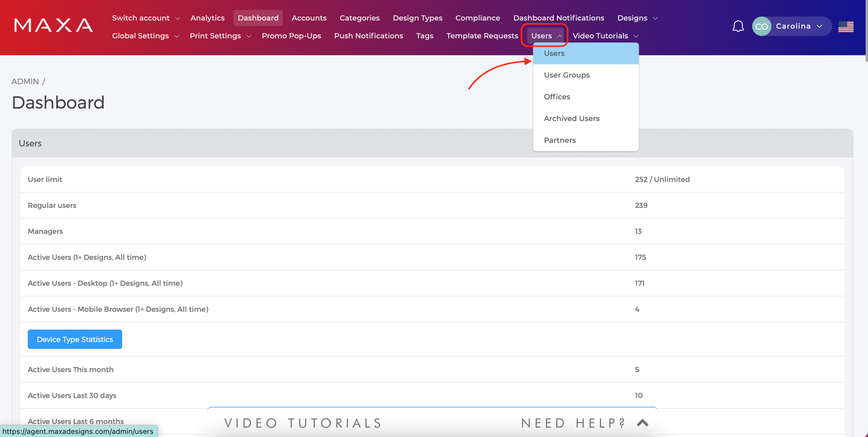The height and width of the screenshot is (437, 868).
Task: Expand the Print Settings dropdown
Action: (x=220, y=36)
